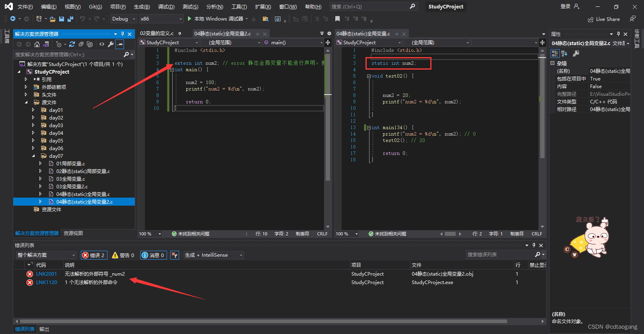Click Solution Explorer collapse all icon
Image resolution: width=644 pixels, height=334 pixels.
pos(81,44)
